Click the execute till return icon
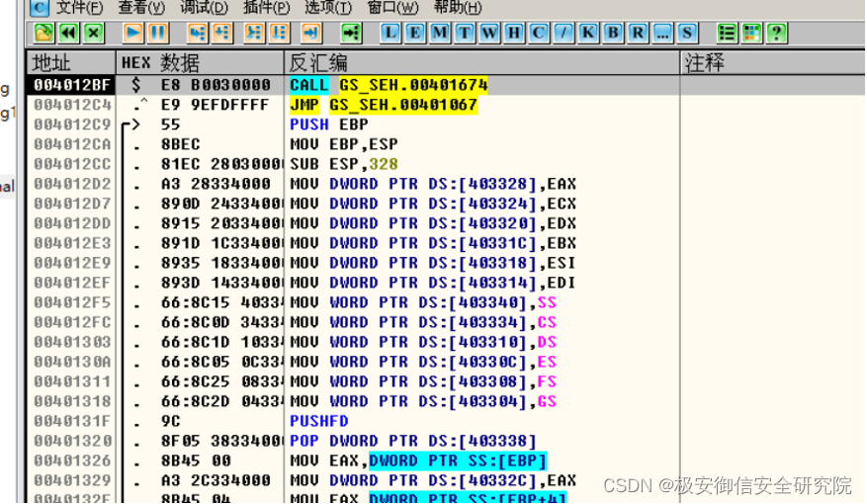867x504 pixels. coord(311,34)
